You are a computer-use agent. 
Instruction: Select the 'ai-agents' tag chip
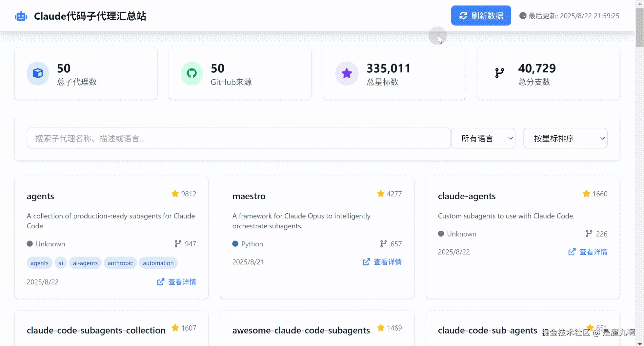tap(85, 263)
